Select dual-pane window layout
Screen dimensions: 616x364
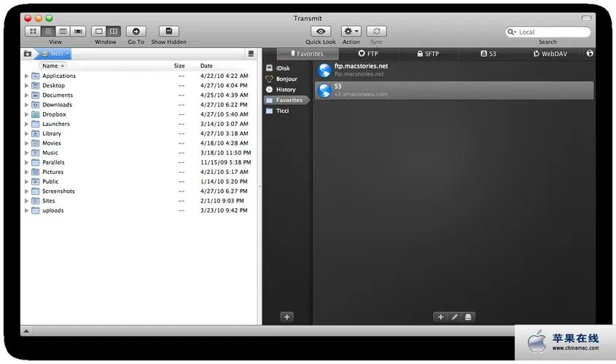click(113, 31)
